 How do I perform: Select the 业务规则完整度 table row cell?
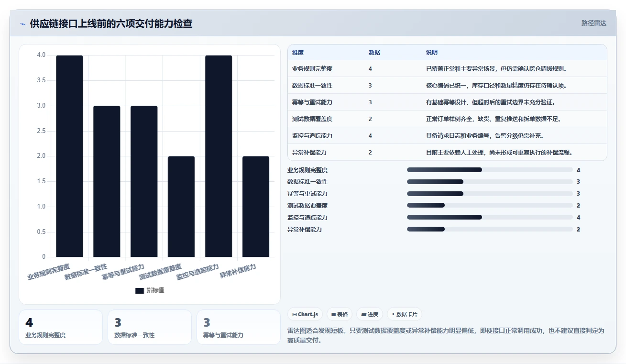click(x=312, y=69)
